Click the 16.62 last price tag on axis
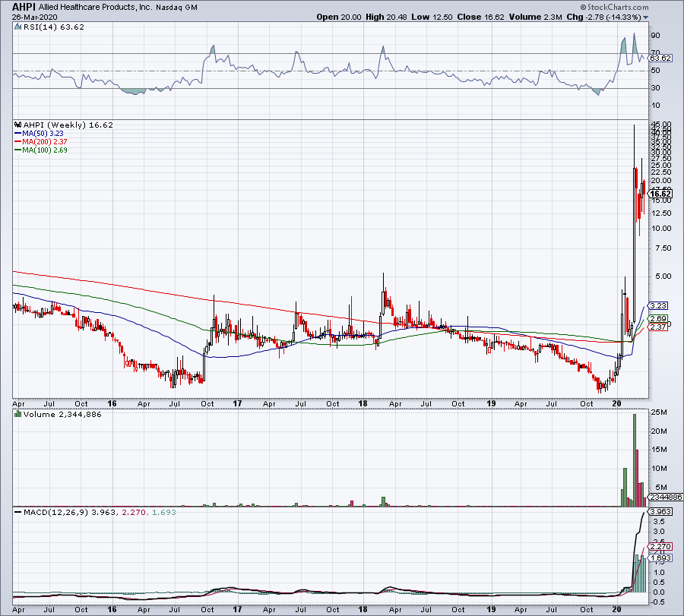 click(x=660, y=194)
